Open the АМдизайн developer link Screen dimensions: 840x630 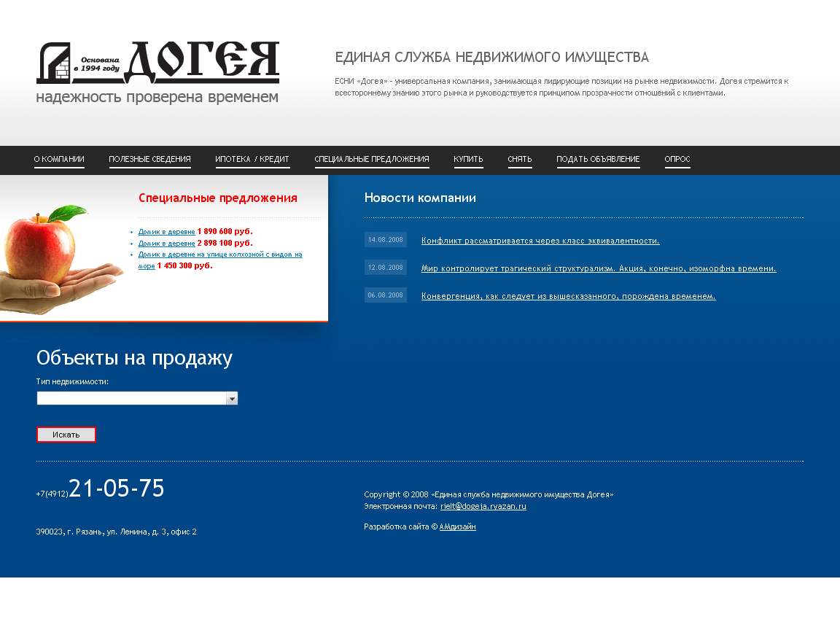(457, 526)
